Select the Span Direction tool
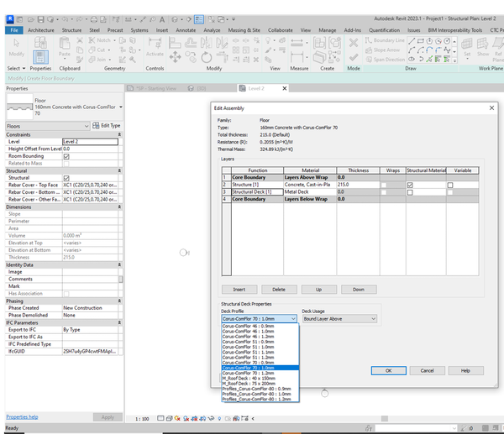This screenshot has width=504, height=434. coord(386,60)
